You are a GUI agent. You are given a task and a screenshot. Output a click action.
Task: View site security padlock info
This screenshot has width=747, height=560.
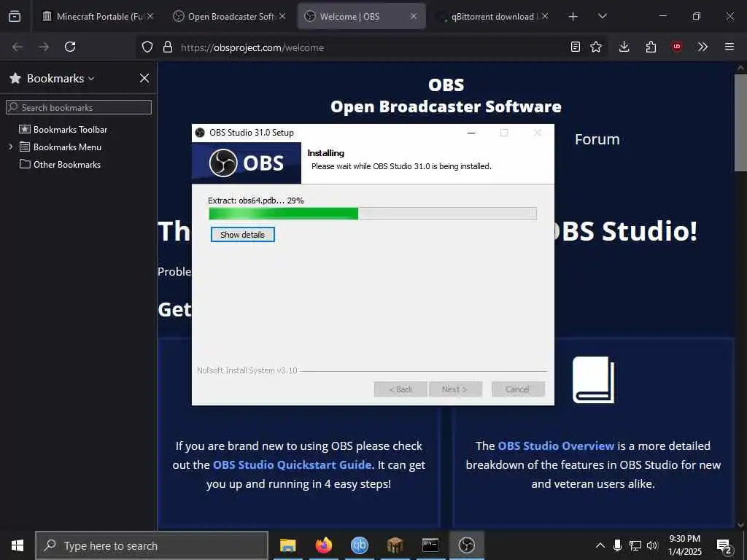(x=167, y=47)
